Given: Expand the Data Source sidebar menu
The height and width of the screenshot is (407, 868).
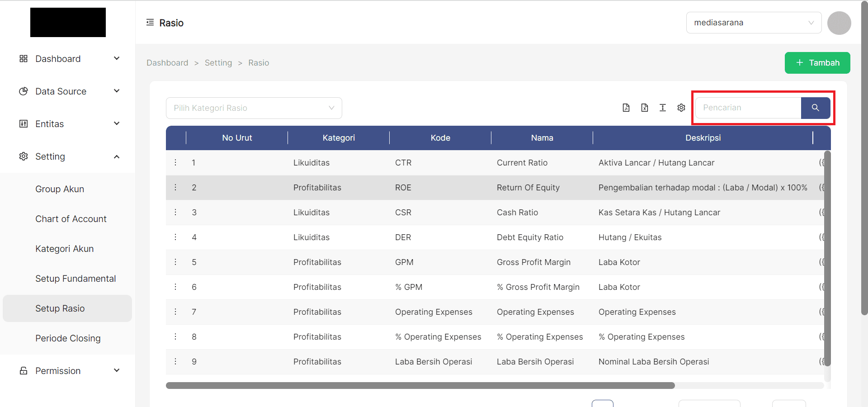Looking at the screenshot, I should point(68,91).
